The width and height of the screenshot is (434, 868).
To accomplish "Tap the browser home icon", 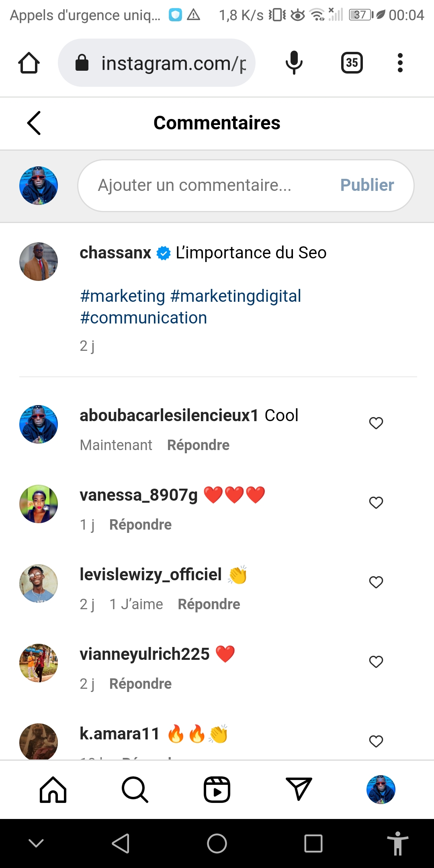I will (29, 63).
